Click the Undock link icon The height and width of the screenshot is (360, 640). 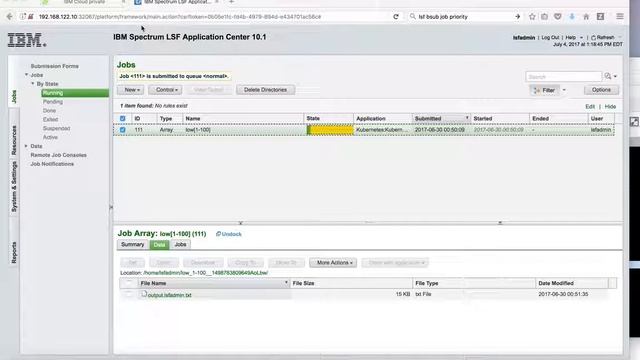coord(218,234)
